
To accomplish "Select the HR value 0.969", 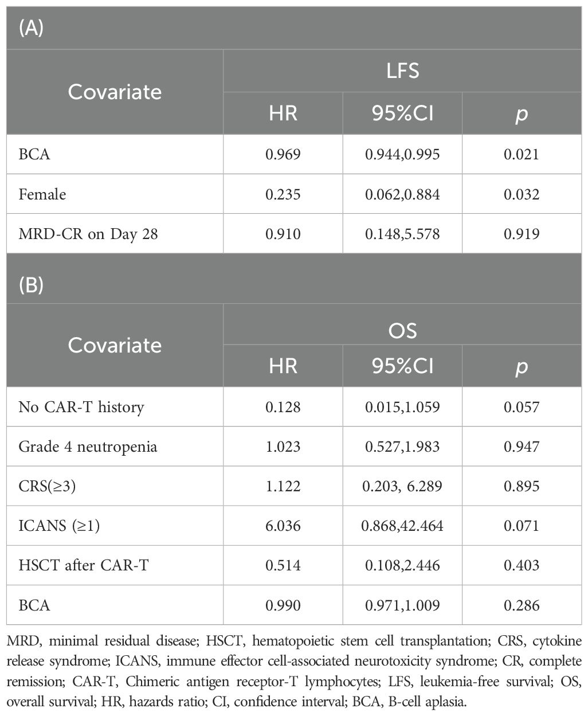I will point(283,155).
